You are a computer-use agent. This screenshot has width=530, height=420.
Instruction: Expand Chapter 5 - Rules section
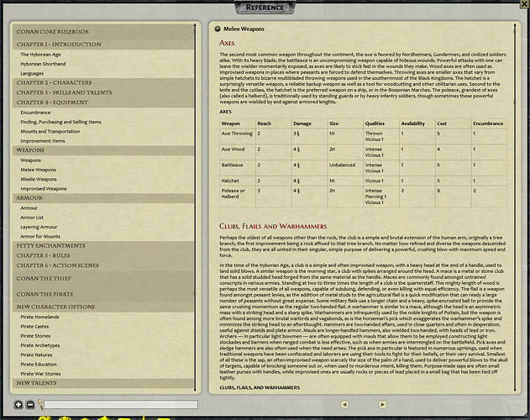point(103,255)
